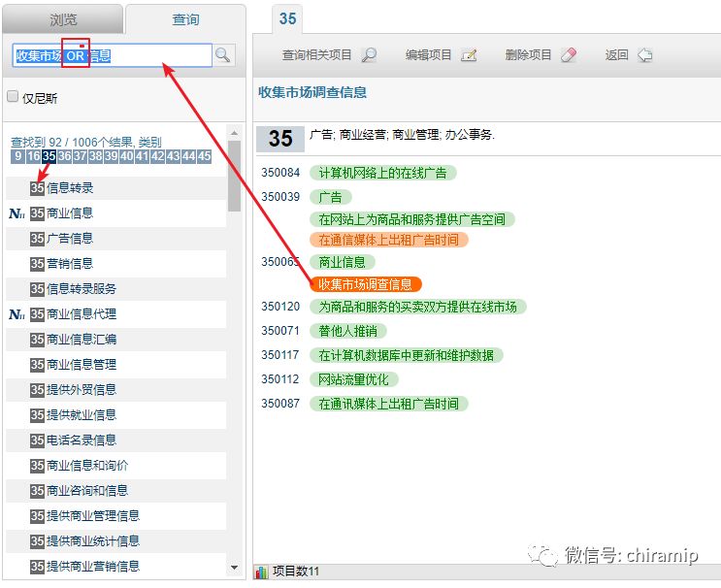The width and height of the screenshot is (721, 588).
Task: Open result 提供商业统计信息
Action: tap(93, 541)
